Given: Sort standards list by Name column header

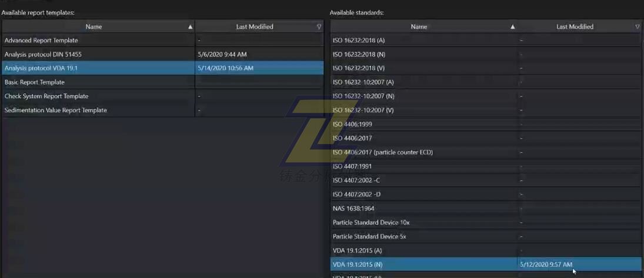Looking at the screenshot, I should click(419, 26).
